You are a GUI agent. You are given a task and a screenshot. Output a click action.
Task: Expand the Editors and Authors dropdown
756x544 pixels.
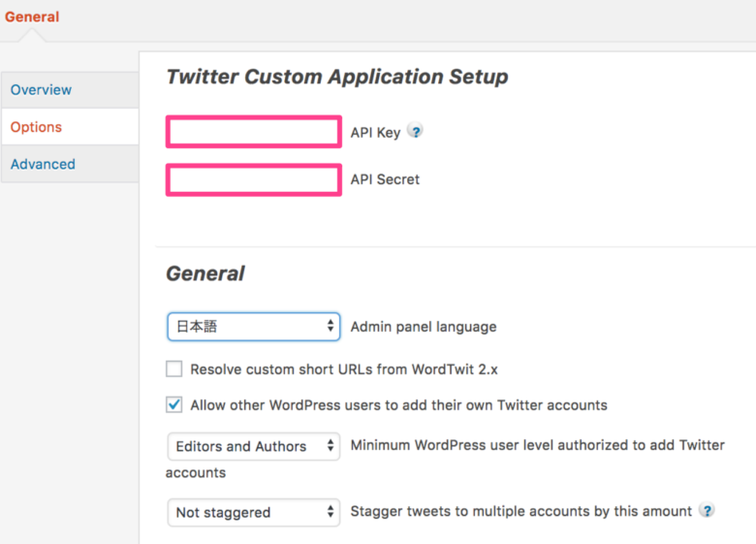coord(254,446)
